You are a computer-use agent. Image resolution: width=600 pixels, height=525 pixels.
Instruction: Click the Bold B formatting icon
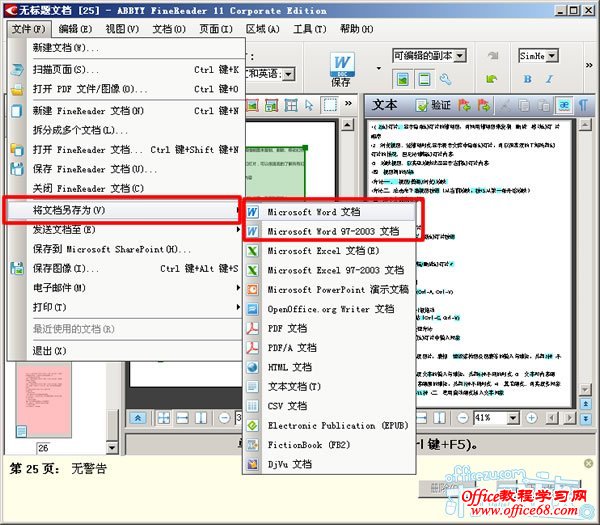click(x=528, y=79)
